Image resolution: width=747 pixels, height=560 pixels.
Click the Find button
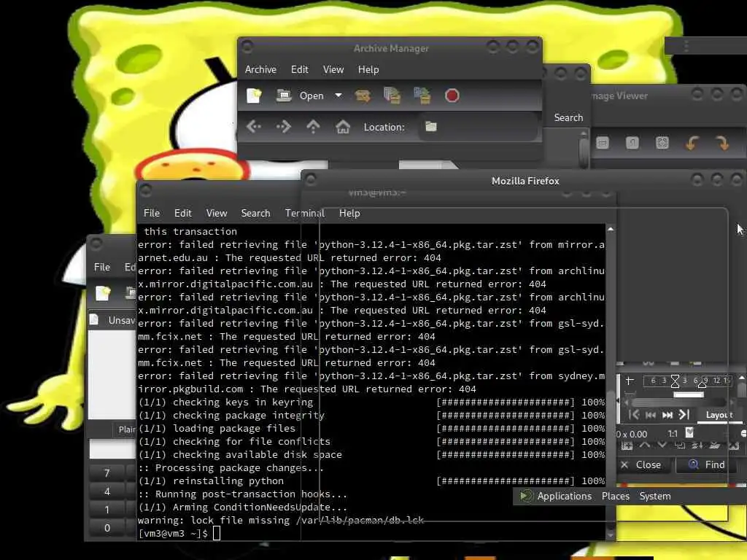[707, 464]
